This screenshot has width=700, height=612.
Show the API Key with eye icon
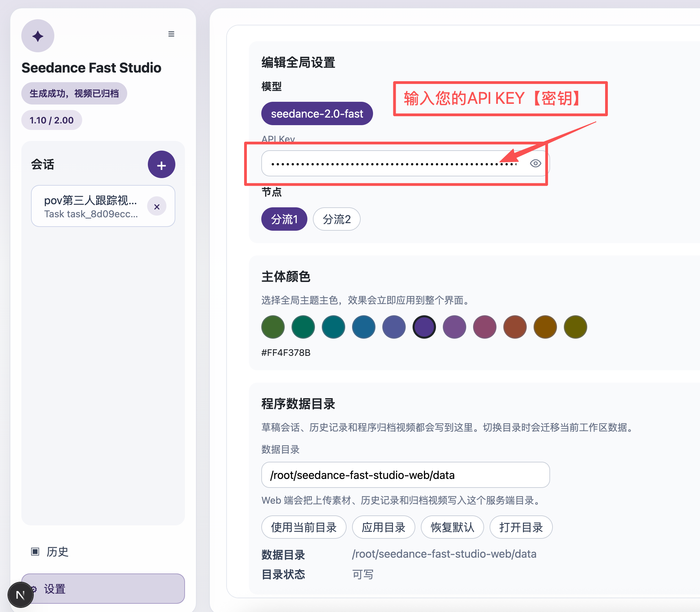535,163
